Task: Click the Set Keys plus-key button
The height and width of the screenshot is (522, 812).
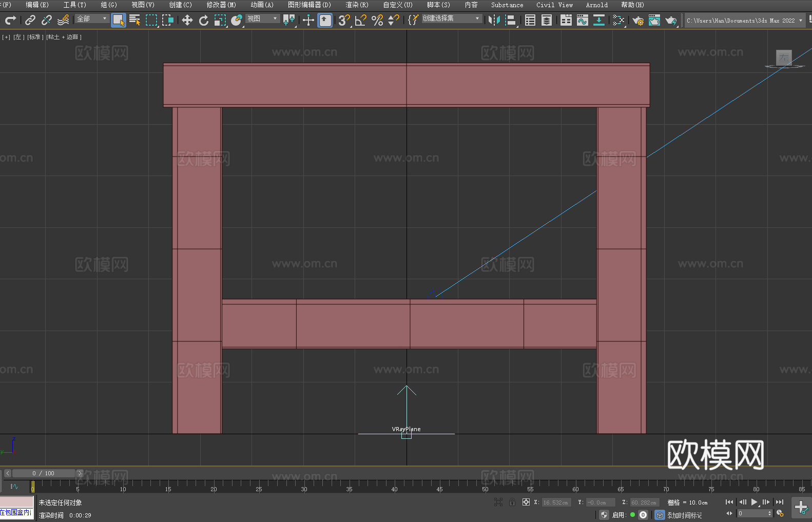Action: point(801,508)
